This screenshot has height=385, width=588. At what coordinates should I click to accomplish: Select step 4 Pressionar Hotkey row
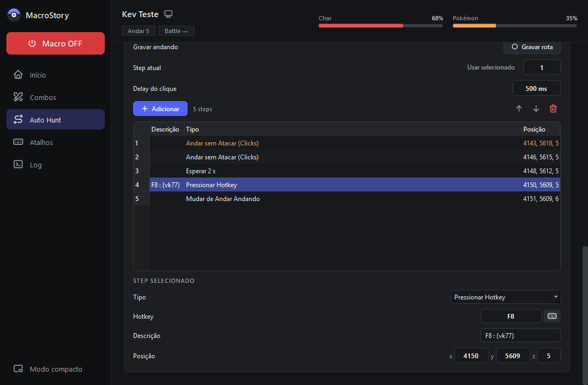click(347, 184)
